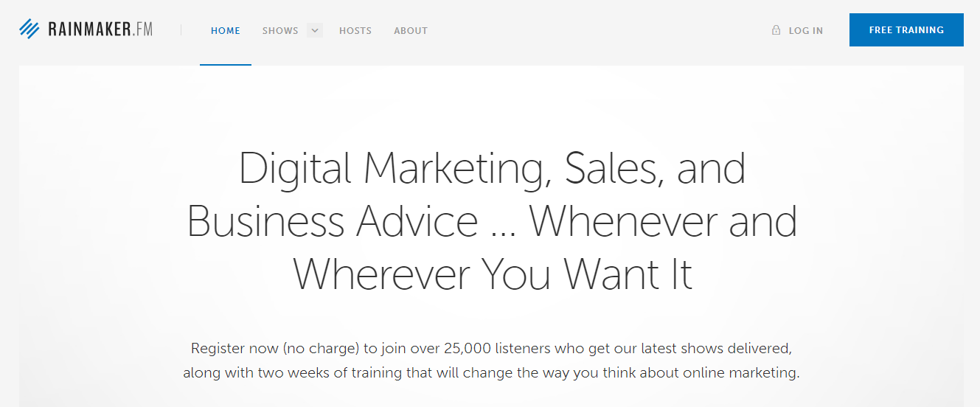Go to the HOSTS page
This screenshot has height=407, width=980.
(355, 31)
